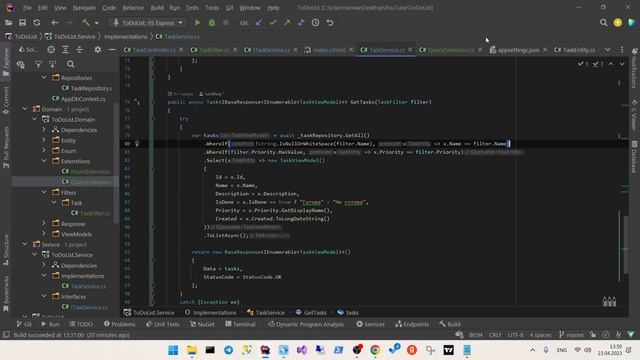
Task: Start debugging with the green bug icon
Action: tap(211, 23)
